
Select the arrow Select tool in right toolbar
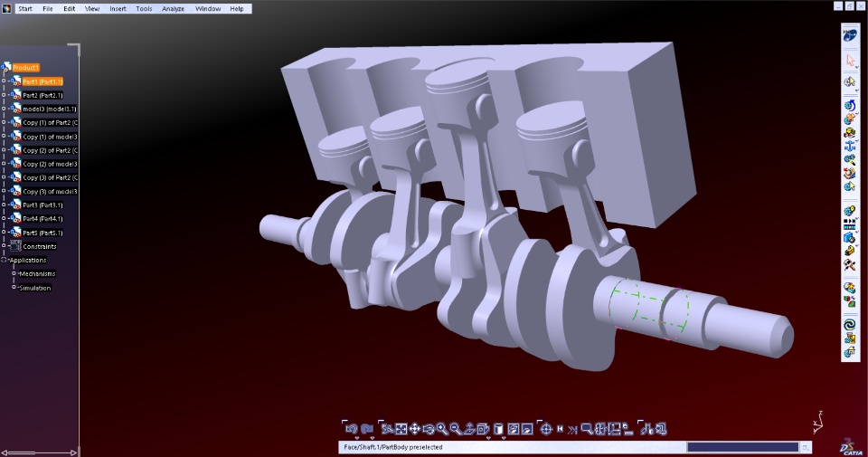click(x=850, y=61)
